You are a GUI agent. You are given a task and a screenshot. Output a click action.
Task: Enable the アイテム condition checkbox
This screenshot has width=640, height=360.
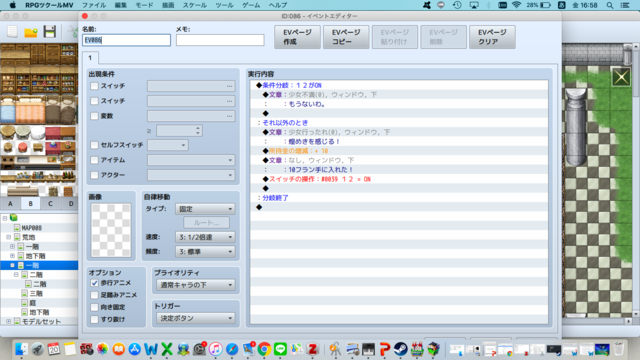click(x=95, y=160)
